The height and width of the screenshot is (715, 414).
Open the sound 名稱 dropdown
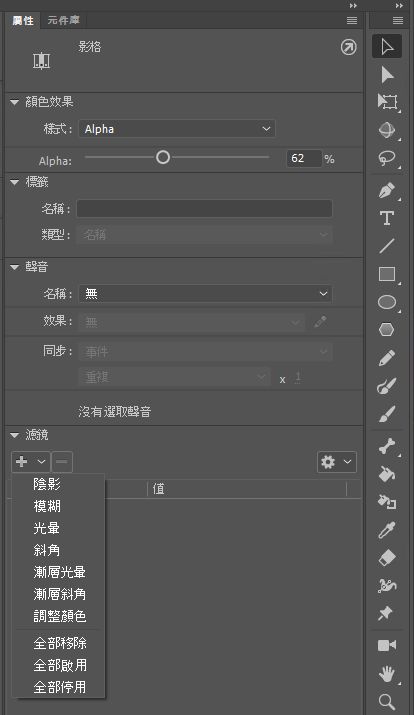pyautogui.click(x=205, y=294)
